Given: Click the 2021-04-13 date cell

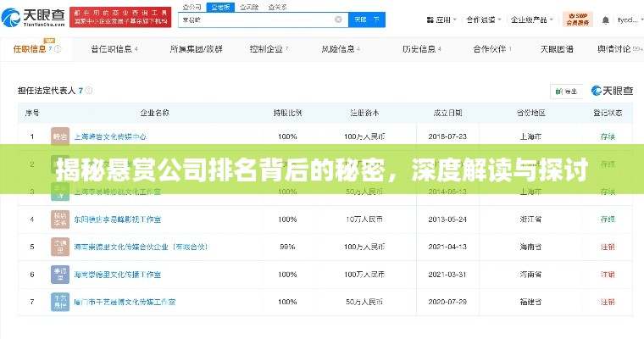Looking at the screenshot, I should tap(447, 247).
